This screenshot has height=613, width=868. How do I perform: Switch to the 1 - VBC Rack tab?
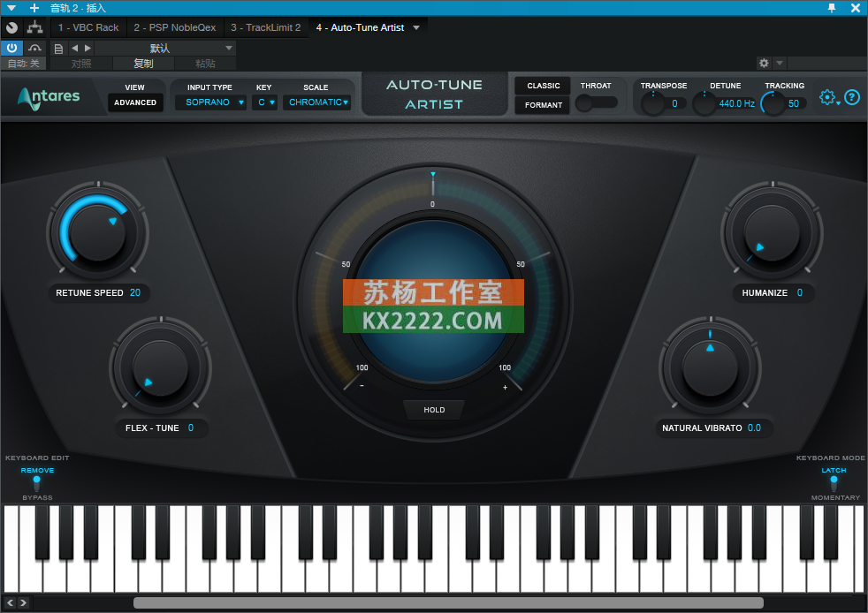pos(88,27)
